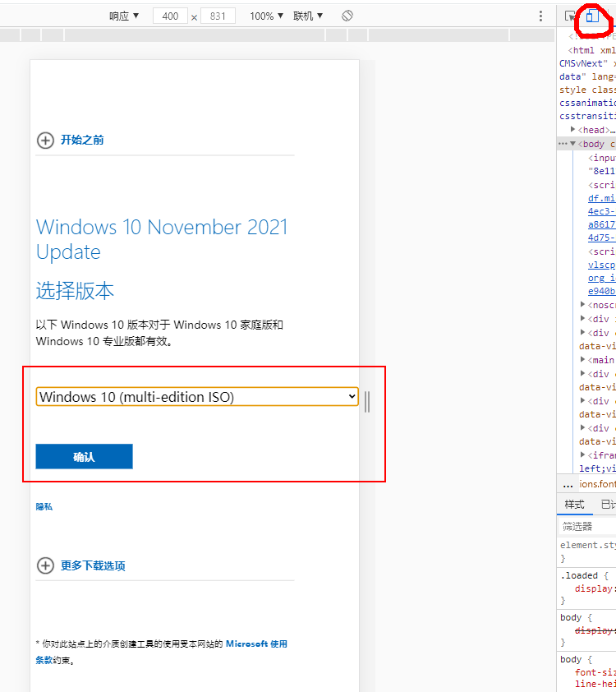Activate the inspect element picker icon

tap(570, 16)
